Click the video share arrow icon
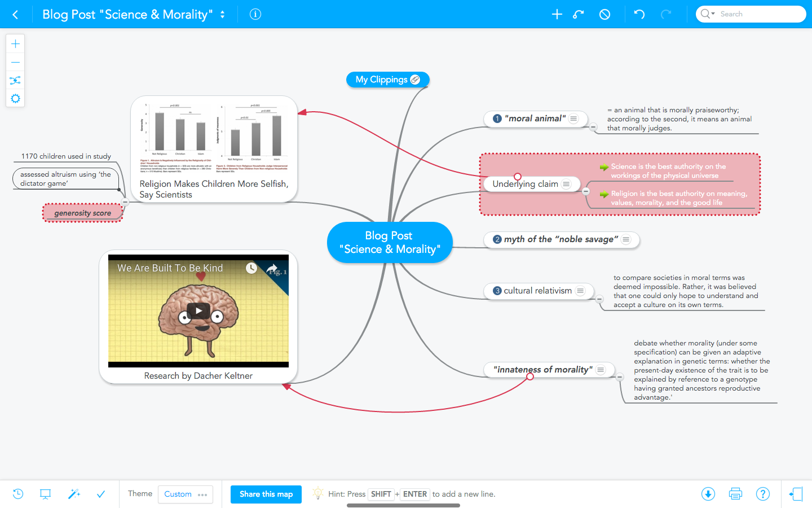The width and height of the screenshot is (812, 508). (273, 268)
